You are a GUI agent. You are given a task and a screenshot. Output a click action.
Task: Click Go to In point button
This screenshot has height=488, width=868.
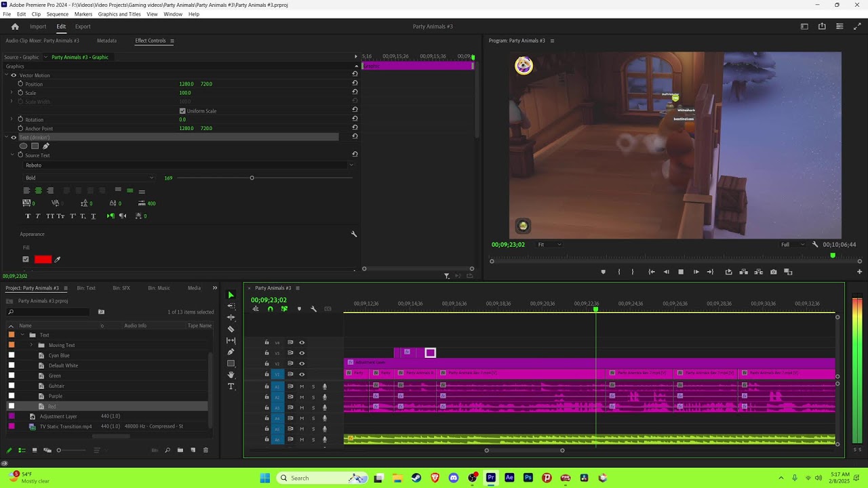click(651, 272)
